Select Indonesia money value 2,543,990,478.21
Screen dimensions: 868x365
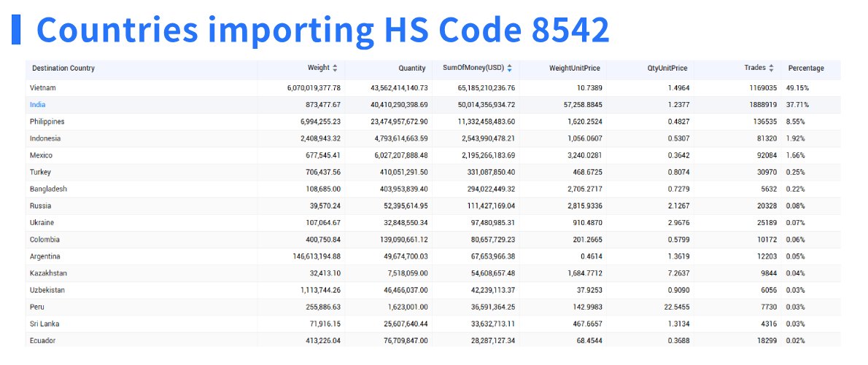(x=487, y=138)
